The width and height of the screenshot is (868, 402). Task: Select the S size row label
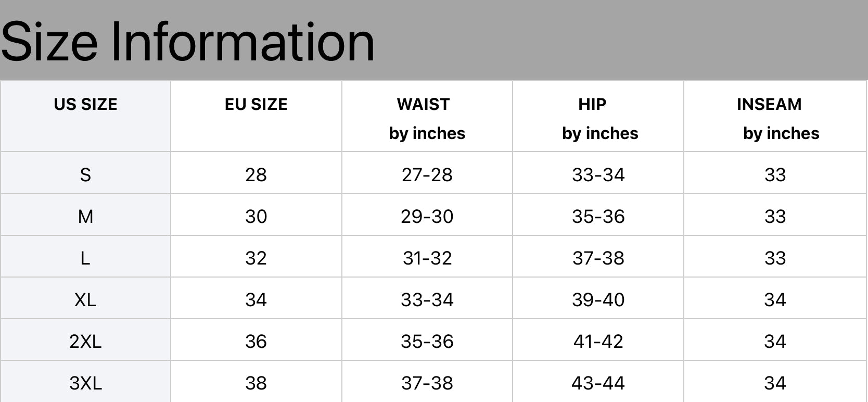pyautogui.click(x=86, y=175)
